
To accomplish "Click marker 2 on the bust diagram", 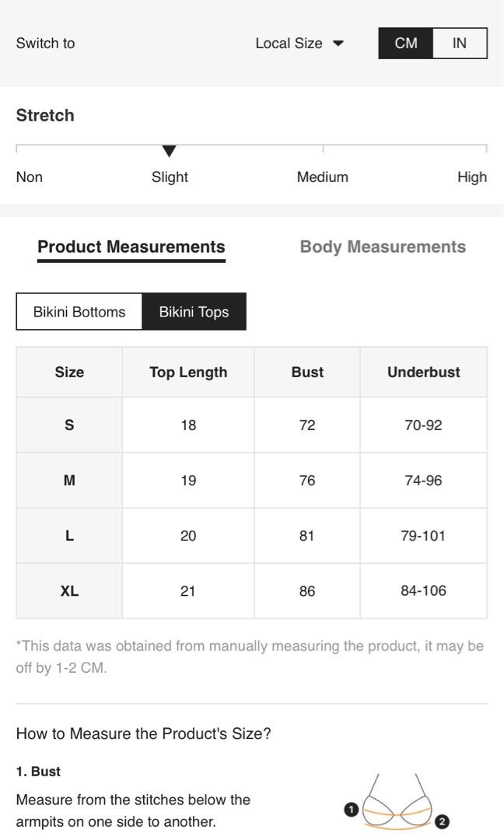I will point(442,821).
